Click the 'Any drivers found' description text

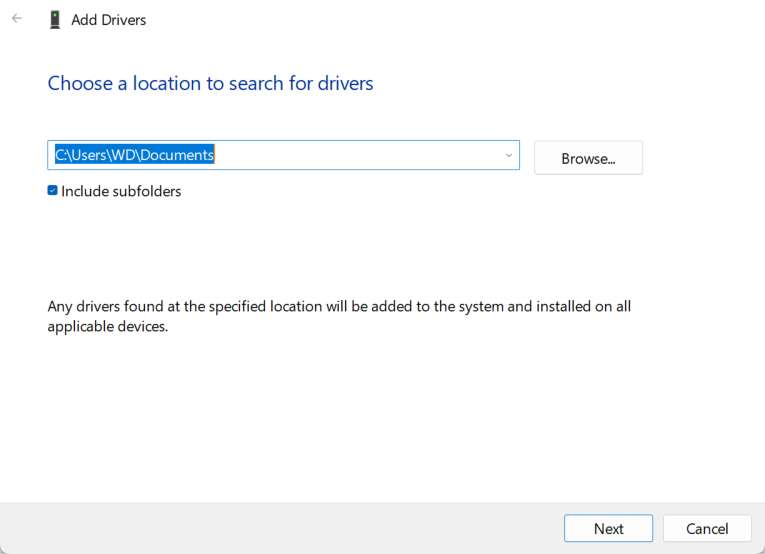point(339,316)
